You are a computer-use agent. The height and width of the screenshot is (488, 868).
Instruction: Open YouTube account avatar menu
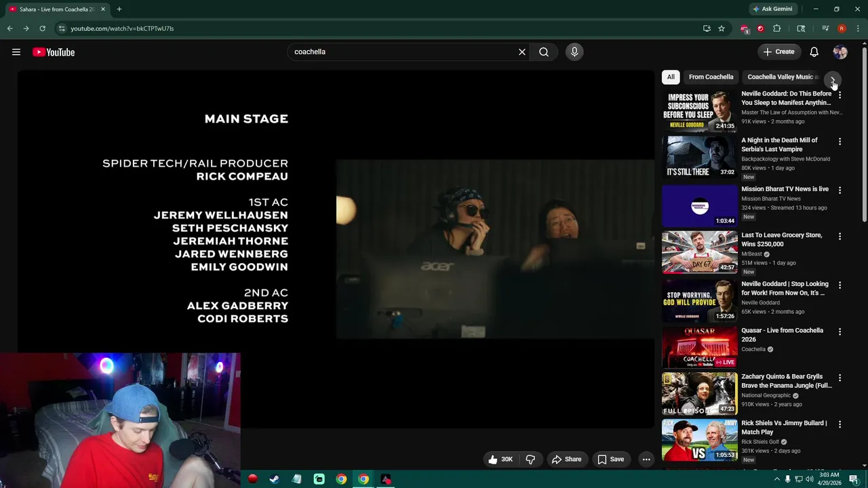tap(840, 52)
